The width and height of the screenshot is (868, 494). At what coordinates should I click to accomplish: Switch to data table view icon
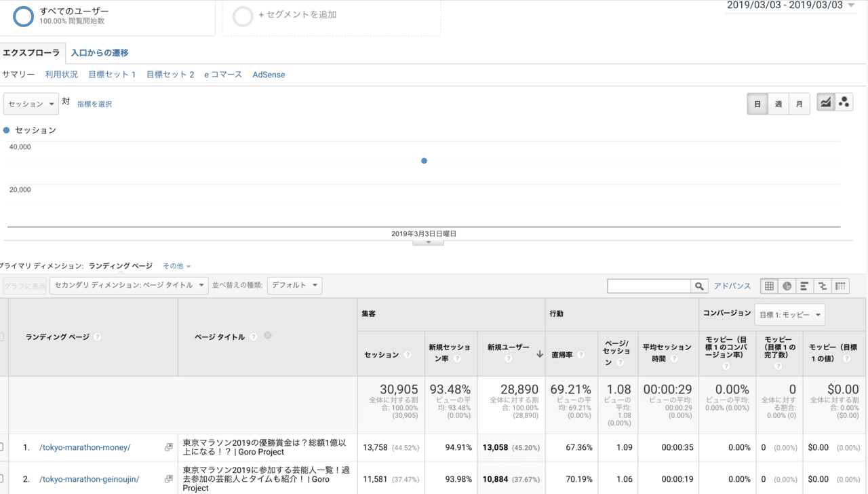(x=769, y=286)
